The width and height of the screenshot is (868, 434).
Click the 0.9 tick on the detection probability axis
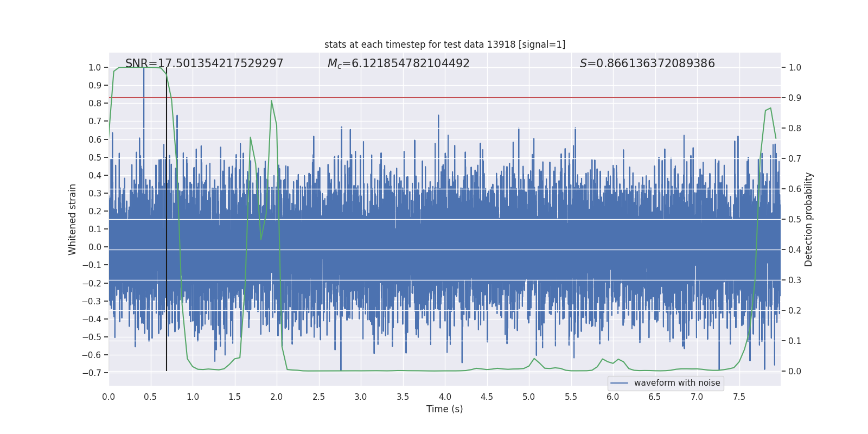pos(795,98)
